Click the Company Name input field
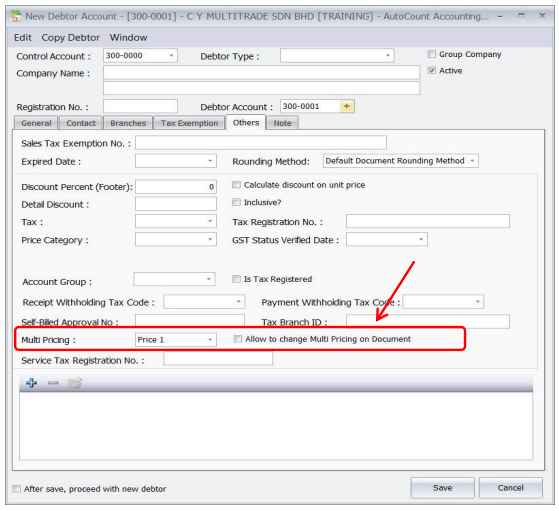Viewport: 559px width, 511px height. (x=261, y=72)
